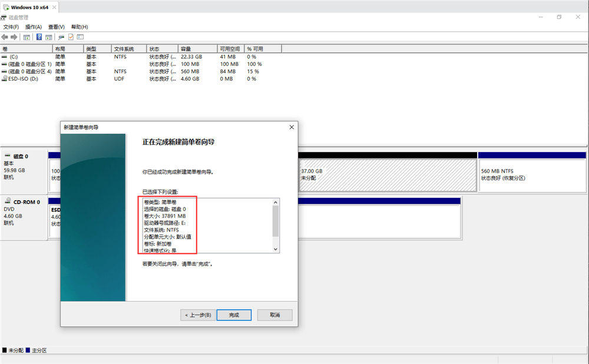
Task: Open the 操作(A) menu
Action: [x=34, y=27]
